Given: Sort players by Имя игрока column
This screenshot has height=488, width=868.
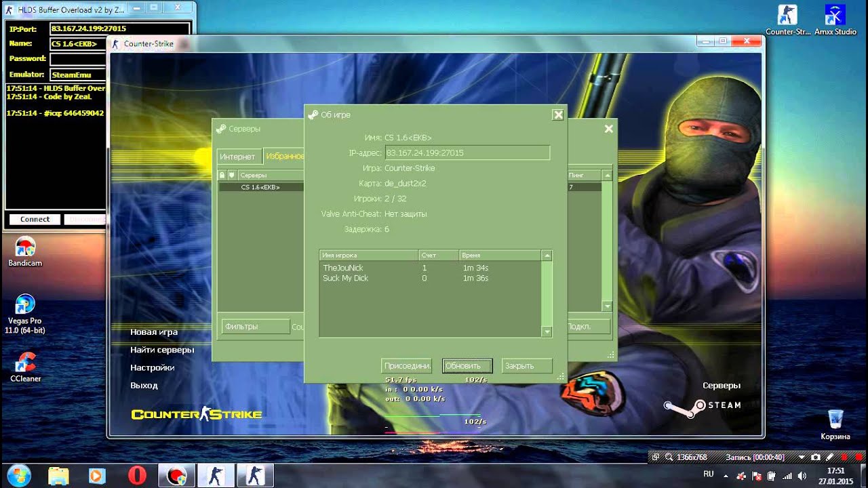Looking at the screenshot, I should pos(368,256).
